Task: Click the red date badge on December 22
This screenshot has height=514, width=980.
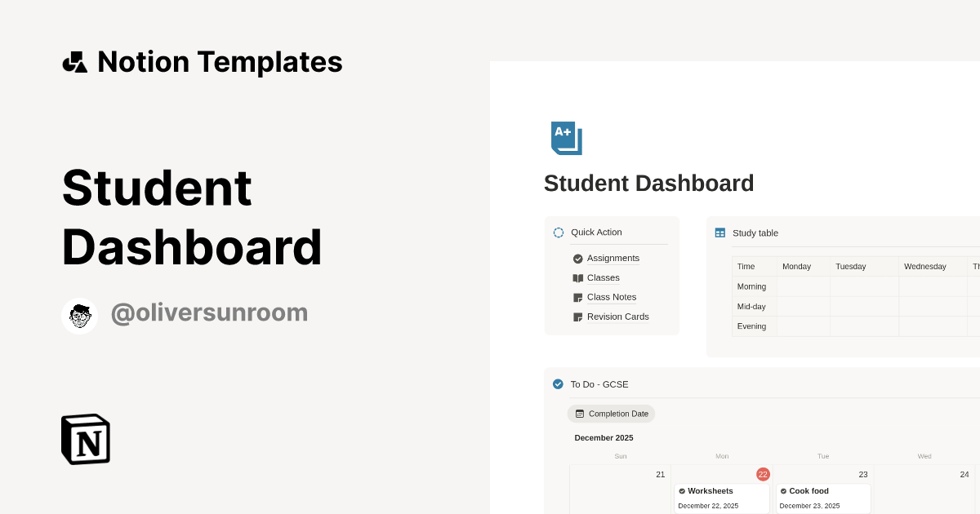Action: [x=763, y=474]
